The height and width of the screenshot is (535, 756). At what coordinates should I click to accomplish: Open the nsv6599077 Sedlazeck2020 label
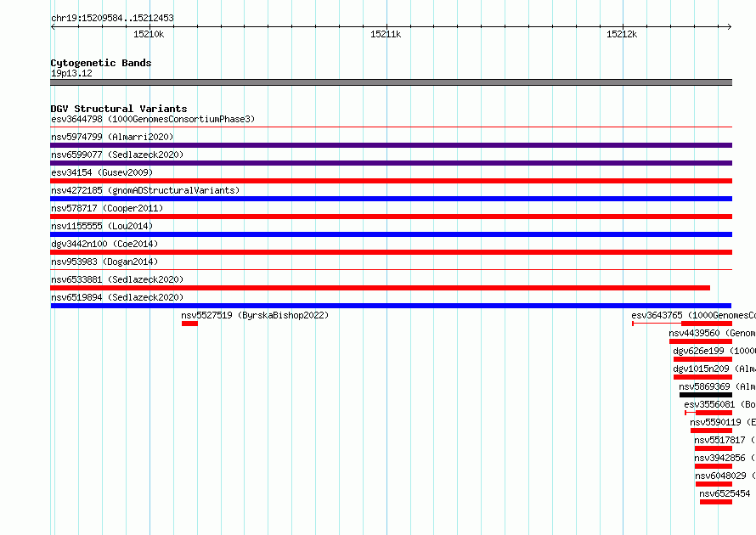117,155
